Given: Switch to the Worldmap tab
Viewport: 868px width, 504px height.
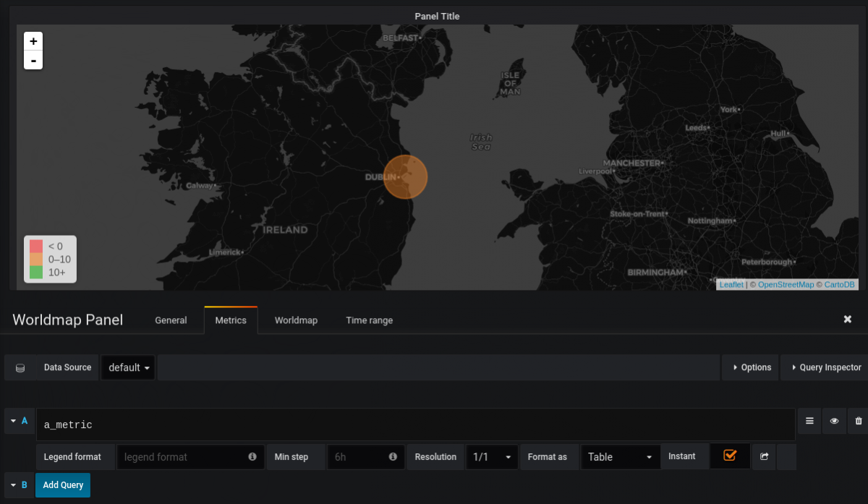Looking at the screenshot, I should coord(296,320).
